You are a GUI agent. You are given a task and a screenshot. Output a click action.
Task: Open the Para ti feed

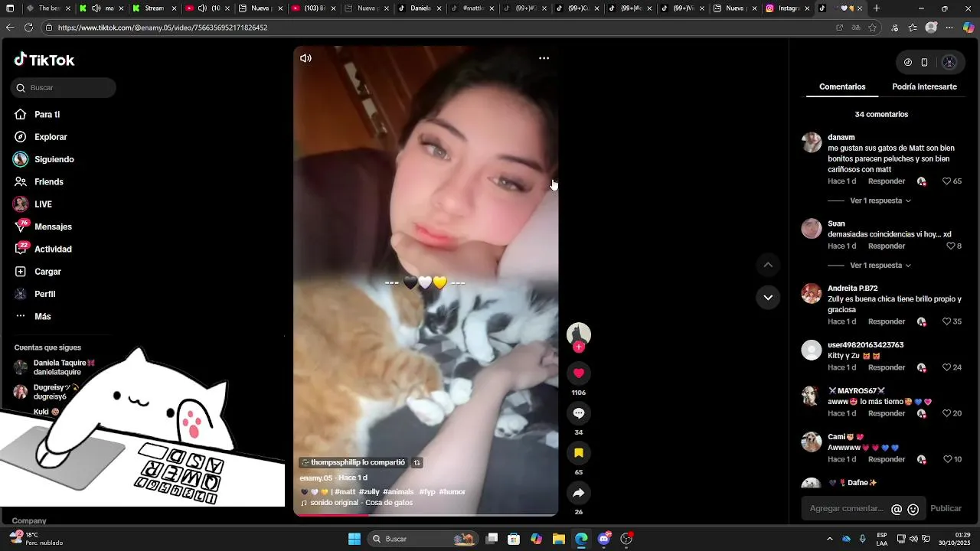click(x=47, y=115)
